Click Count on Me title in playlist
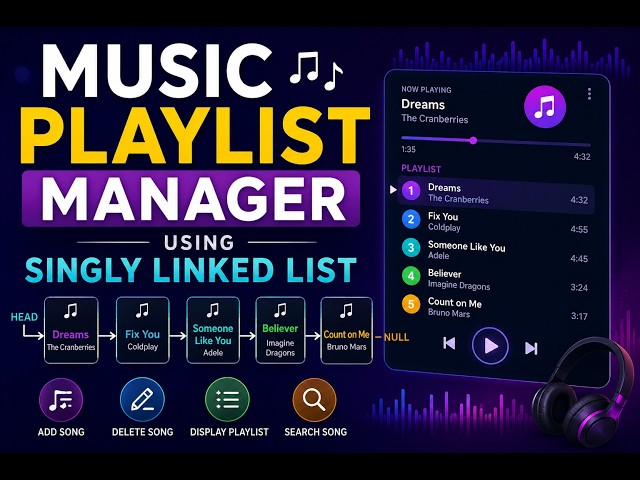The image size is (640, 480). click(x=455, y=303)
